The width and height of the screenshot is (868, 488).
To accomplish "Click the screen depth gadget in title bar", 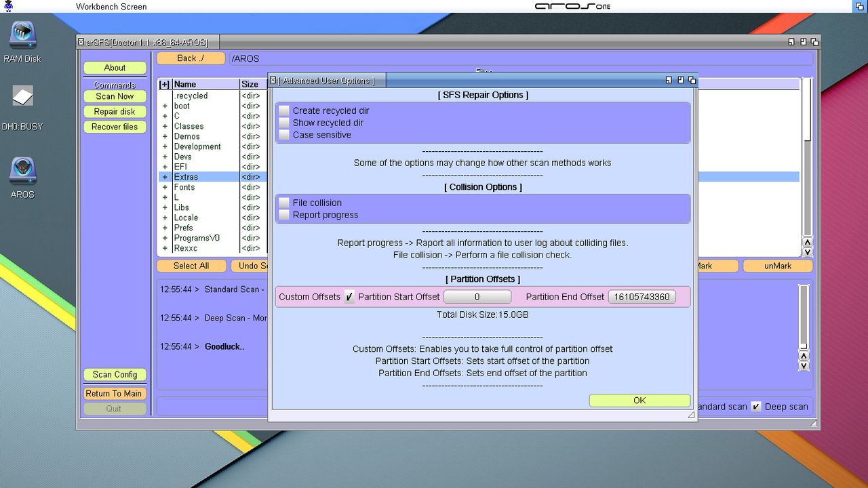I will point(860,6).
